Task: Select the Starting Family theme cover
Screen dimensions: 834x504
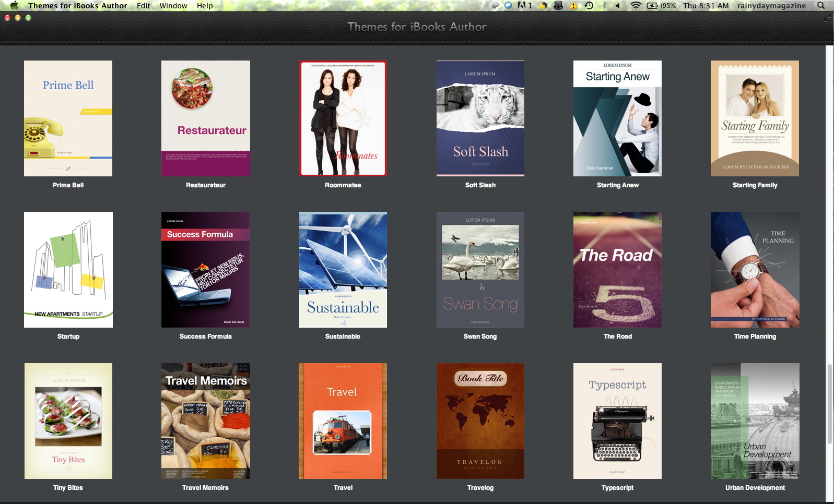Action: 755,118
